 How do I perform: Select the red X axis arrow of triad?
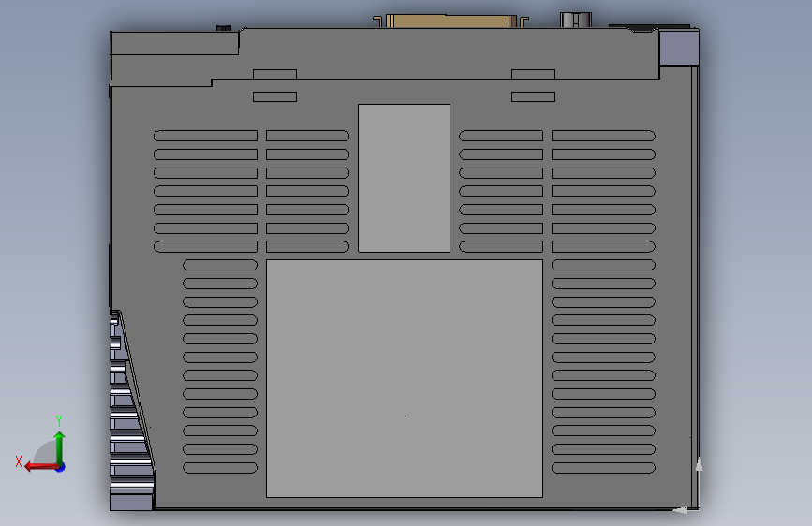point(40,467)
